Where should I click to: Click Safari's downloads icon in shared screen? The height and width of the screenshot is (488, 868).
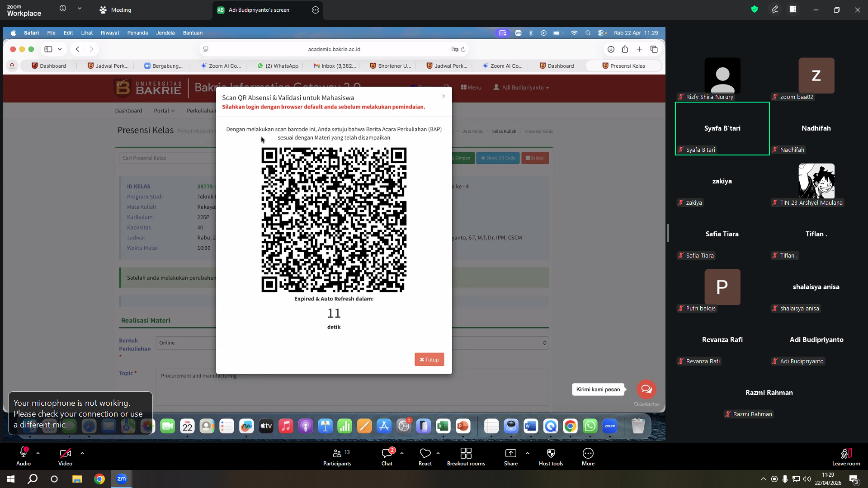pyautogui.click(x=611, y=49)
